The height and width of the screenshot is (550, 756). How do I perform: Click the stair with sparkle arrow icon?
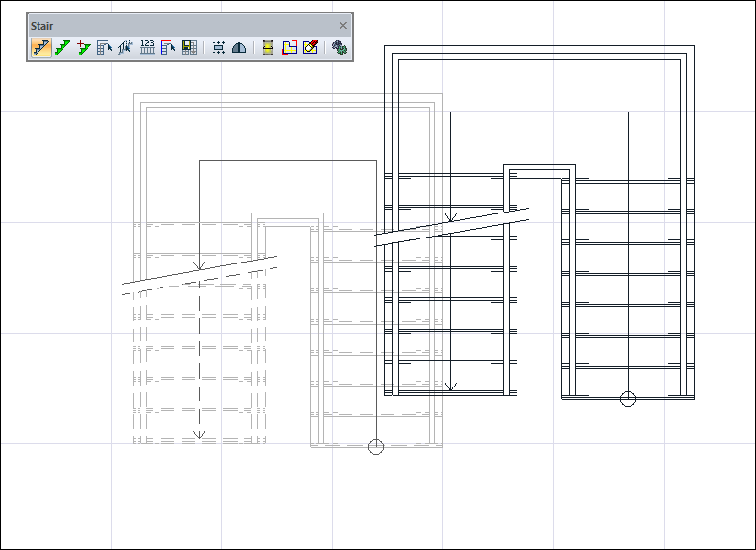tap(125, 47)
